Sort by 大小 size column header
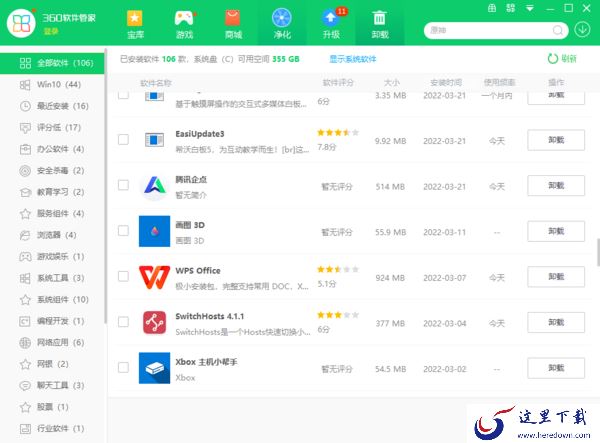Image resolution: width=600 pixels, height=443 pixels. tap(391, 83)
